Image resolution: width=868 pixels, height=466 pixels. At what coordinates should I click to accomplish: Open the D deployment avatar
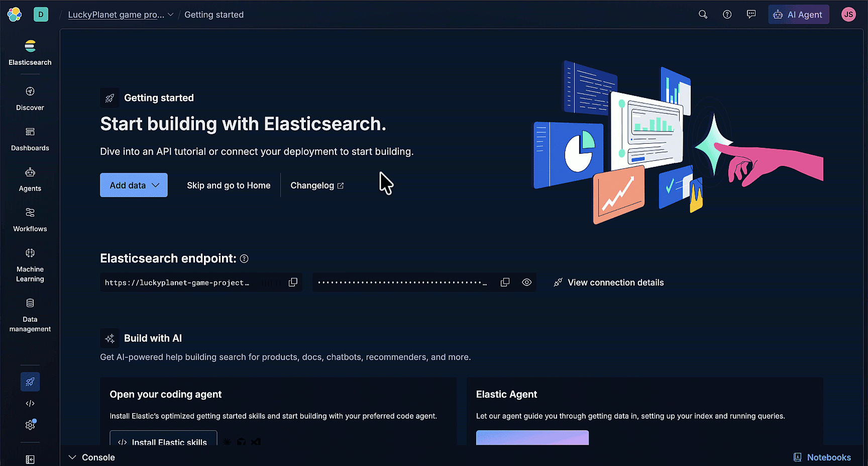[x=41, y=15]
